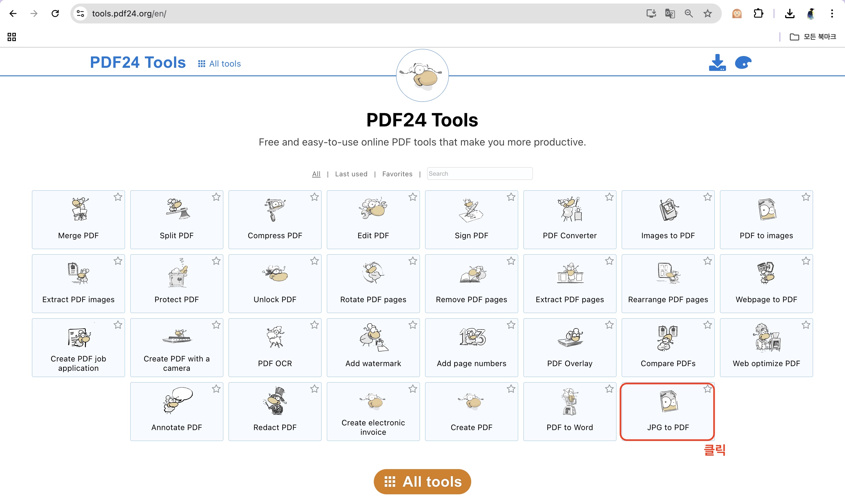
Task: Open the Chrome three-dot menu
Action: click(x=832, y=13)
